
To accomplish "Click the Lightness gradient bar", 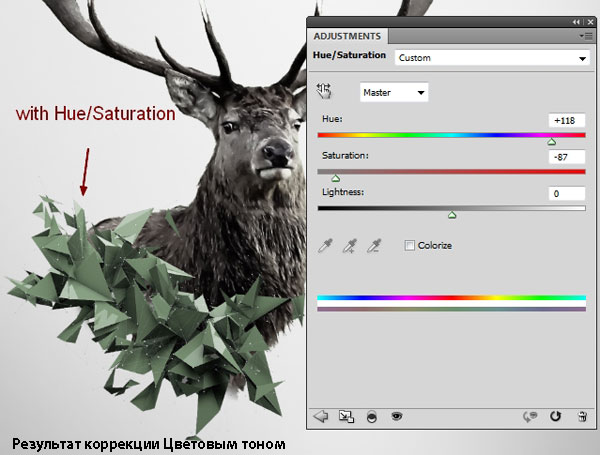I will [x=452, y=208].
